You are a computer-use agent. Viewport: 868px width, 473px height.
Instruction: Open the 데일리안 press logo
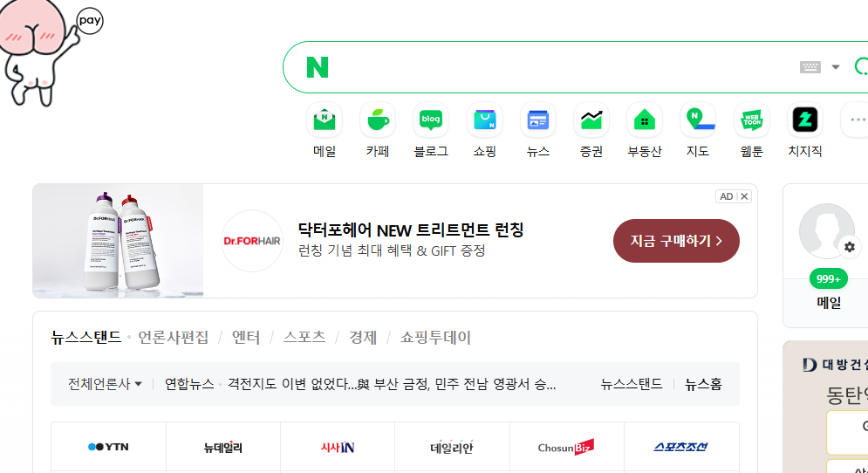(x=452, y=447)
